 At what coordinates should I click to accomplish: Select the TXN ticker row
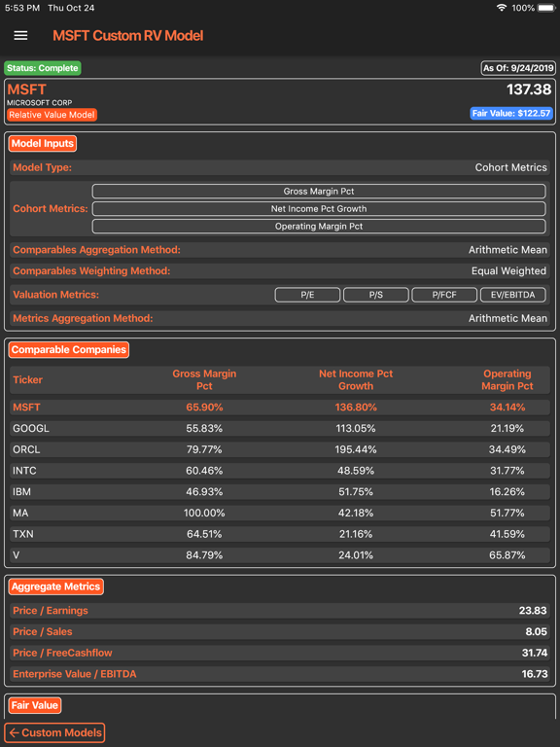coord(280,534)
